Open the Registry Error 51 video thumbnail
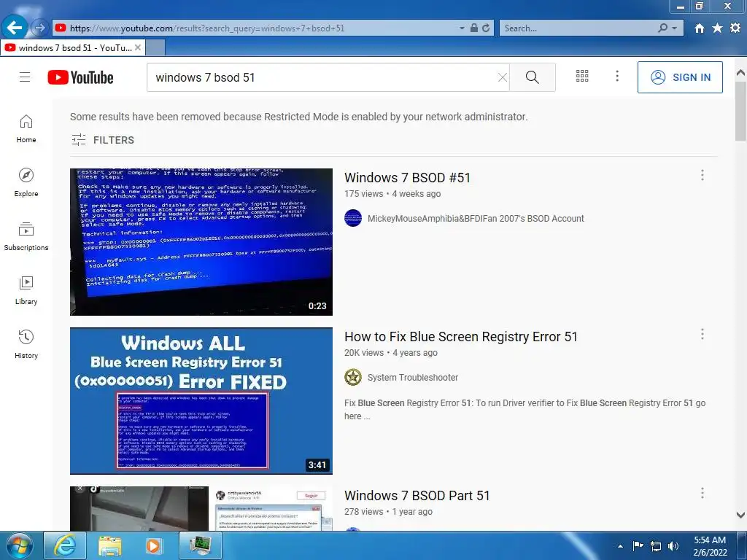Screen dimensions: 747x560 pyautogui.click(x=201, y=401)
